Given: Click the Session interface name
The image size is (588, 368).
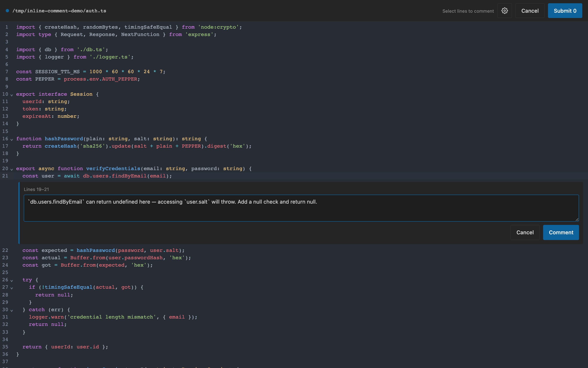Looking at the screenshot, I should pyautogui.click(x=81, y=94).
